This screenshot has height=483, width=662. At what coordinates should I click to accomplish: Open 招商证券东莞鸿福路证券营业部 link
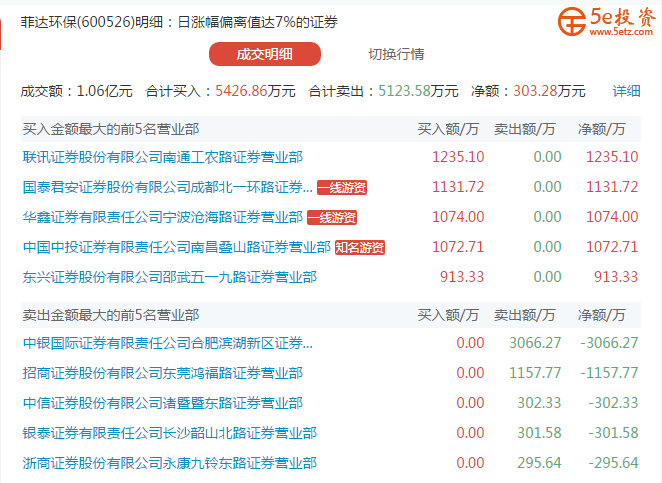(163, 373)
